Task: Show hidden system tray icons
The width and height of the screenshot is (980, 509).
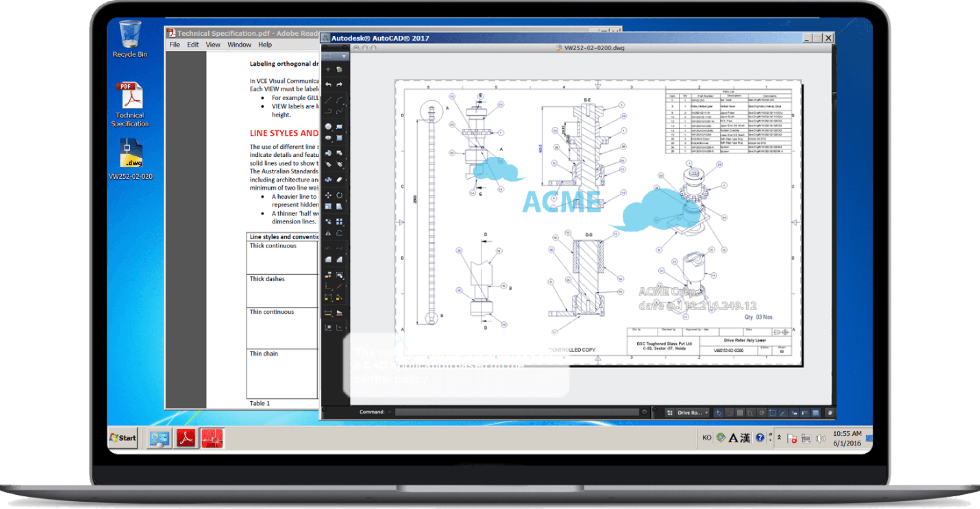Action: tap(779, 438)
